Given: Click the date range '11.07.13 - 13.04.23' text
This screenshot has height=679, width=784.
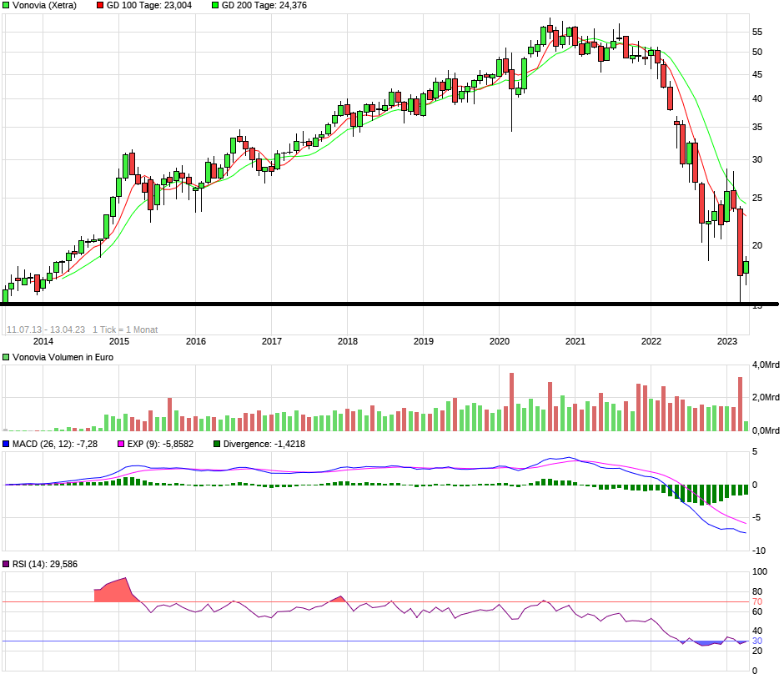Looking at the screenshot, I should [46, 330].
